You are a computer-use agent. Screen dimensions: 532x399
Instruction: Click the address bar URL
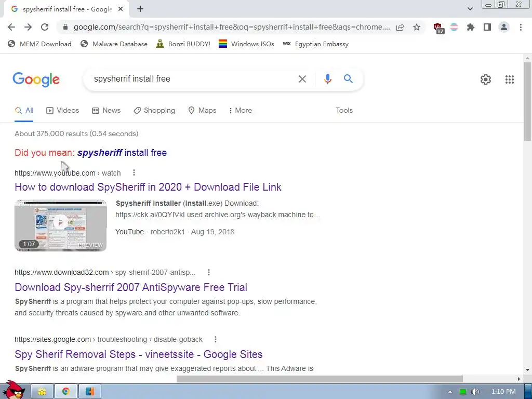(x=232, y=27)
